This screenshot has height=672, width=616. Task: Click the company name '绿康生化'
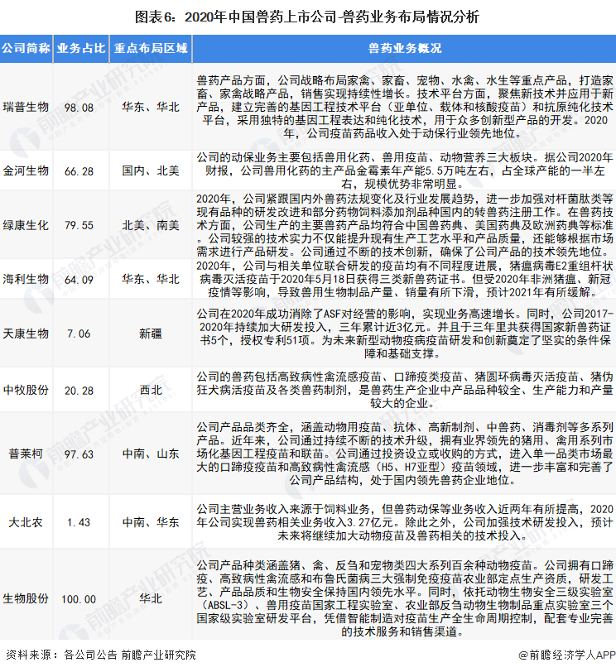coord(26,225)
